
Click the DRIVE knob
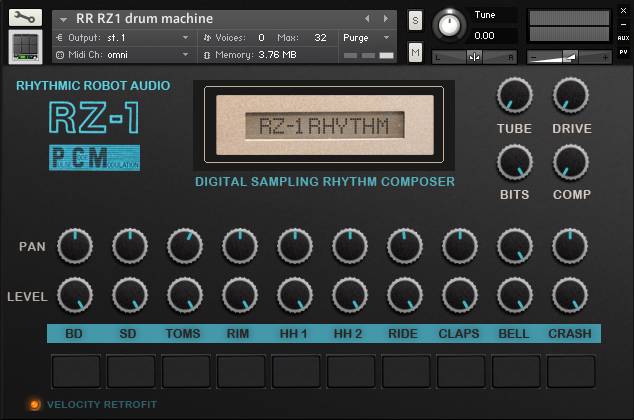pos(571,95)
